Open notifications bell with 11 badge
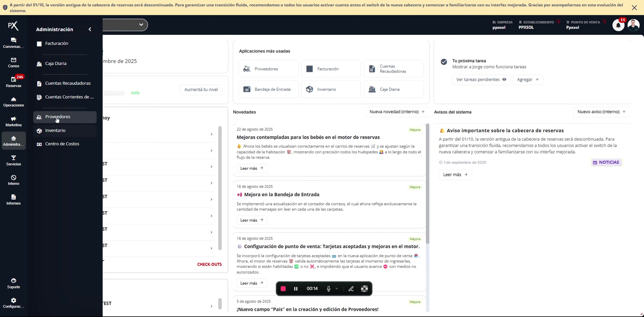The height and width of the screenshot is (317, 644). (618, 25)
